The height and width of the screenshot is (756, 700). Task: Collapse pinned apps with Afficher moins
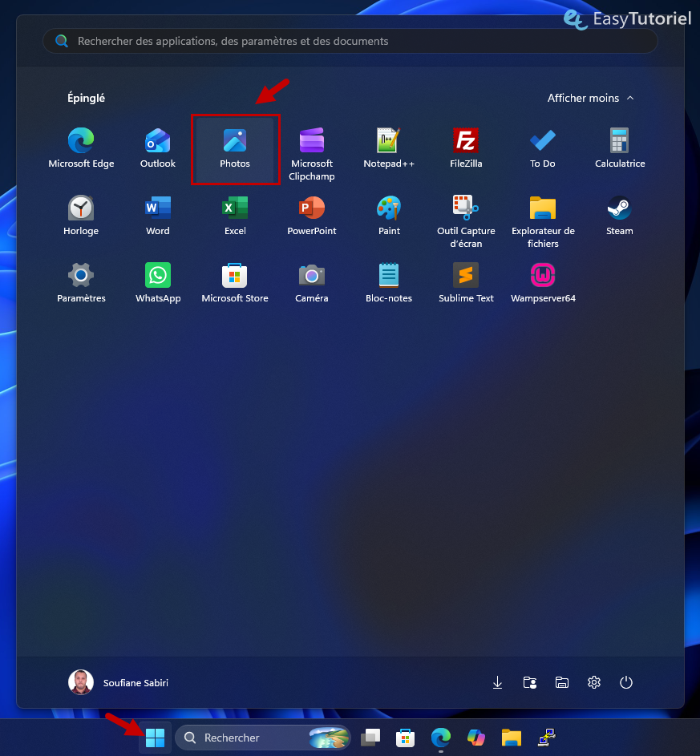click(590, 98)
